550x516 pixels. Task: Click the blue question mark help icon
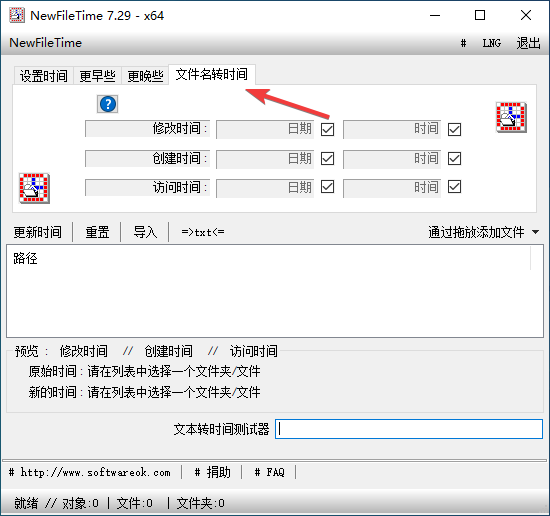[108, 104]
